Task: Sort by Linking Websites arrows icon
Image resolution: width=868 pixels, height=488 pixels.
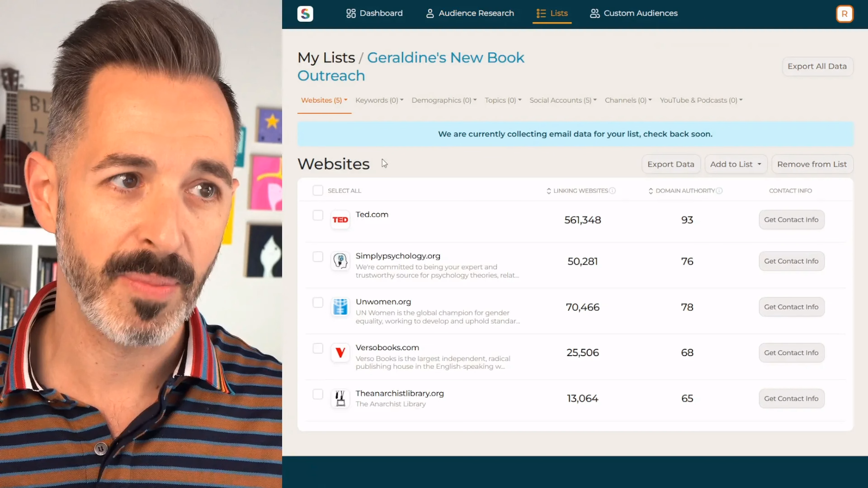Action: point(548,191)
